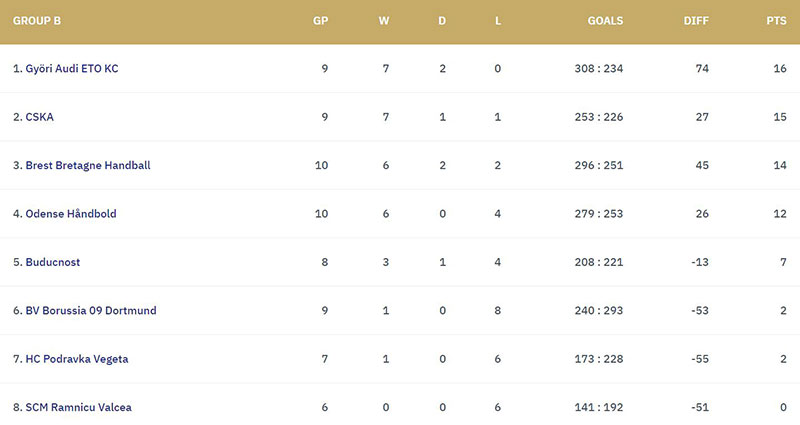Screen dimensions: 800x425
Task: Click CSKA's 15 points value
Action: coord(780,117)
